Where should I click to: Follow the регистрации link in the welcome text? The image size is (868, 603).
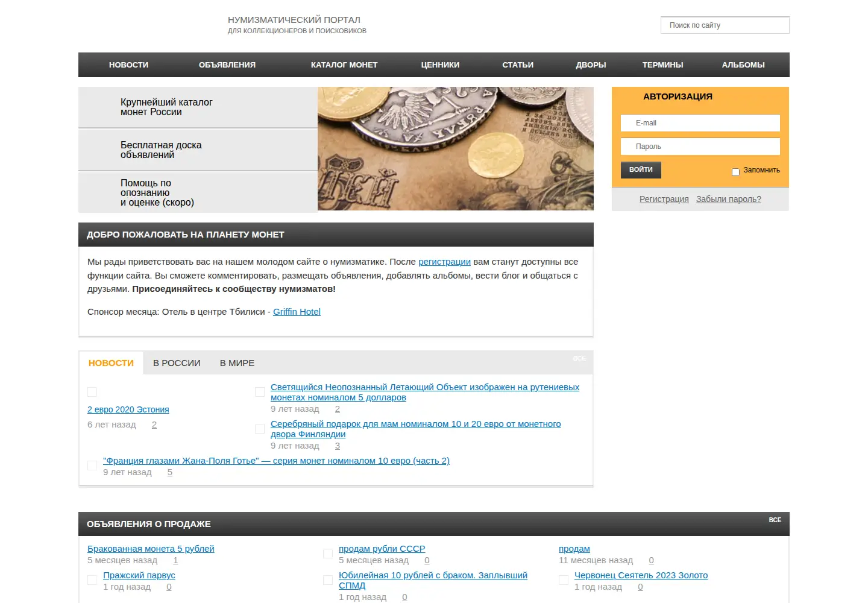(444, 262)
